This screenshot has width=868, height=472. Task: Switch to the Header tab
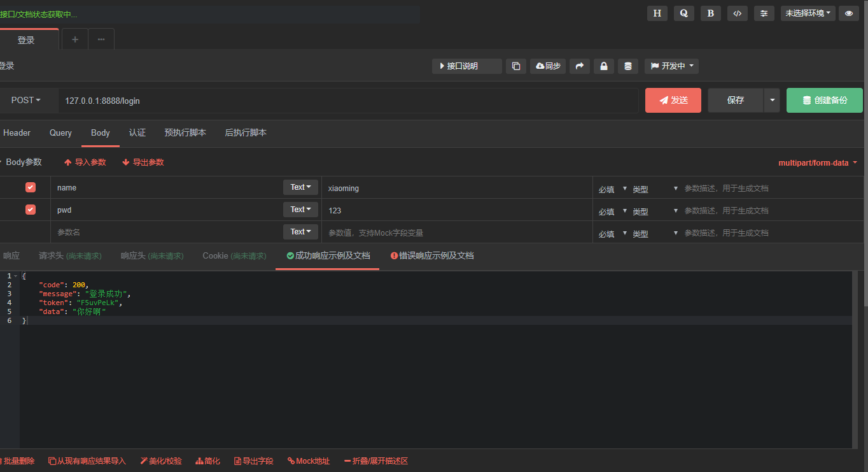pos(17,132)
